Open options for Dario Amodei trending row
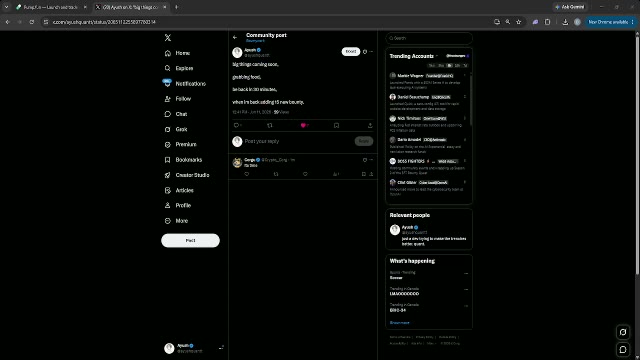This screenshot has height=360, width=640. tap(464, 140)
